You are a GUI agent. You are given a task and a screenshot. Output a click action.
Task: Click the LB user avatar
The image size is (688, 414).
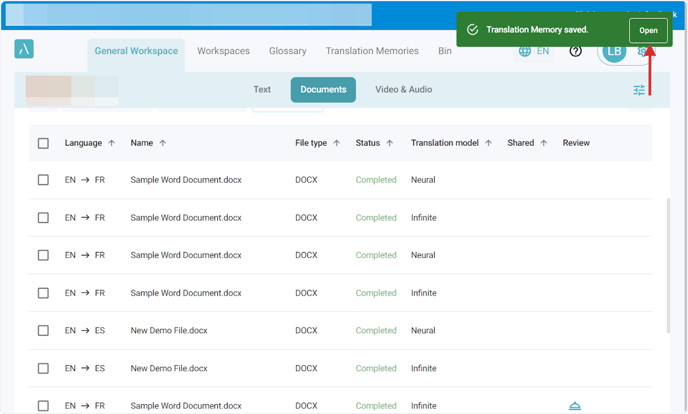coord(612,52)
